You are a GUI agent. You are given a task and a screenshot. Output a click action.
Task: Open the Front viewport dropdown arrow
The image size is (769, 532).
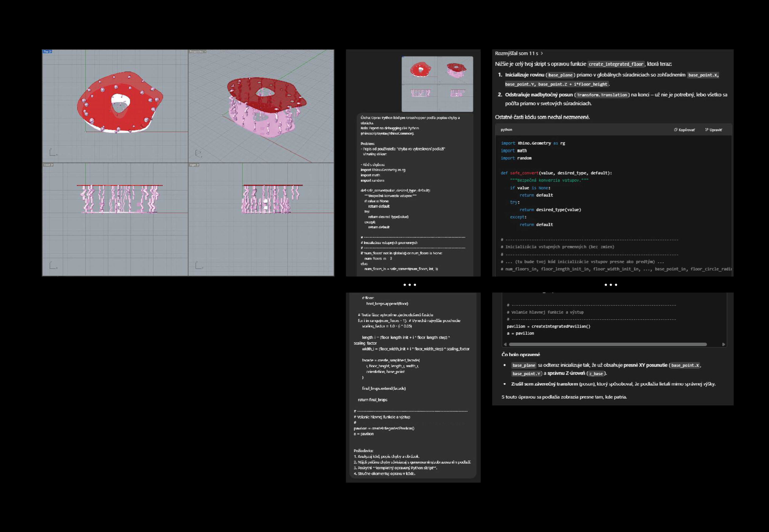click(52, 165)
